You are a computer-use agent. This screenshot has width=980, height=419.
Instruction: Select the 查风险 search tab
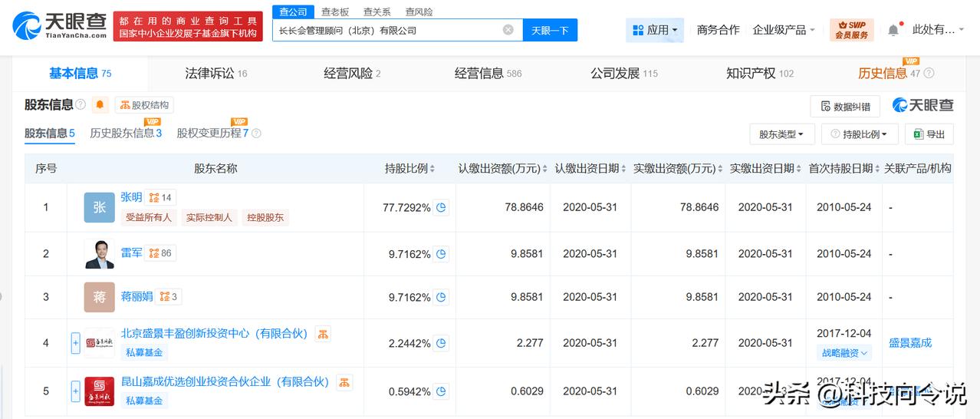(419, 12)
